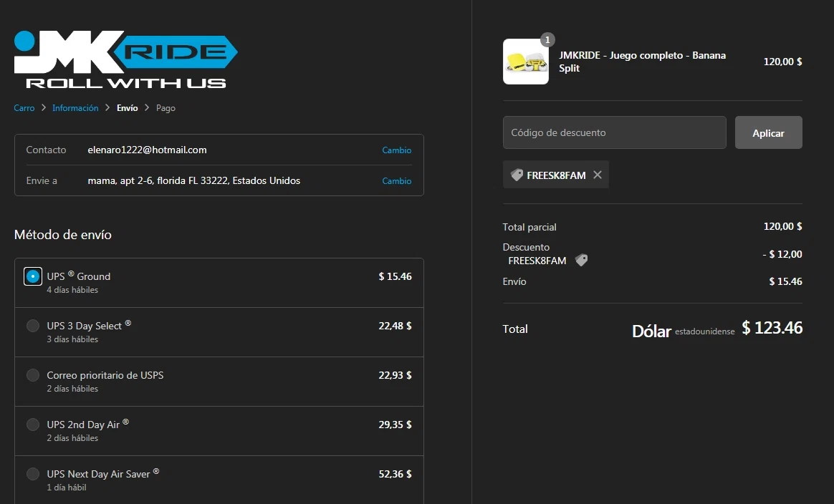
Task: Click the breadcrumb chevron before Pago
Action: [x=148, y=107]
